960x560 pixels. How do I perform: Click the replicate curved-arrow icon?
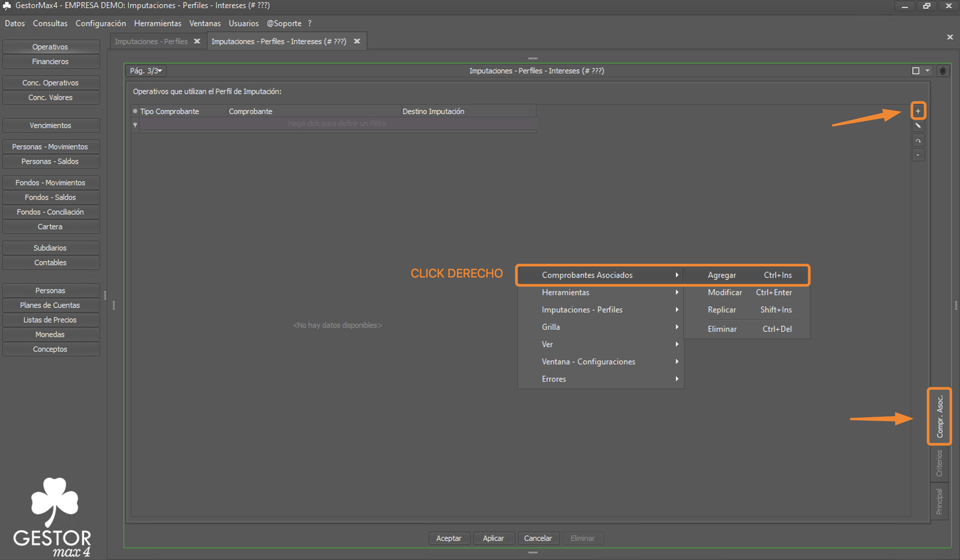pyautogui.click(x=918, y=141)
